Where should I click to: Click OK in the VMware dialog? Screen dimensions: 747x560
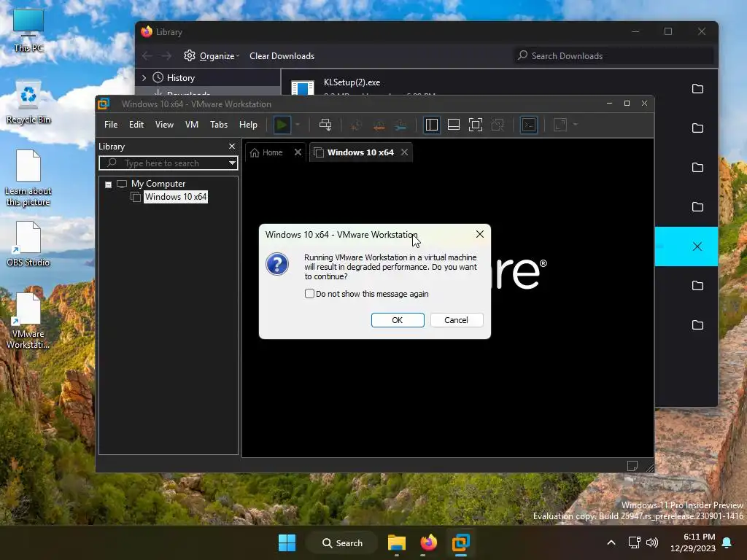(398, 320)
